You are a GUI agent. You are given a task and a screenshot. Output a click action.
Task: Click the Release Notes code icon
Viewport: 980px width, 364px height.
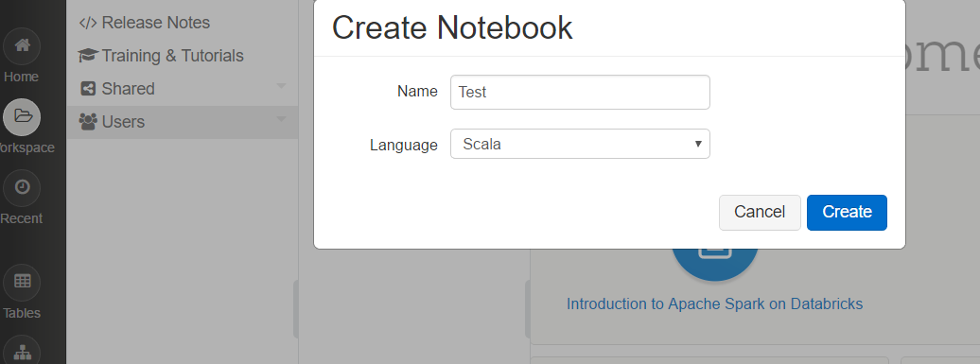[x=87, y=23]
